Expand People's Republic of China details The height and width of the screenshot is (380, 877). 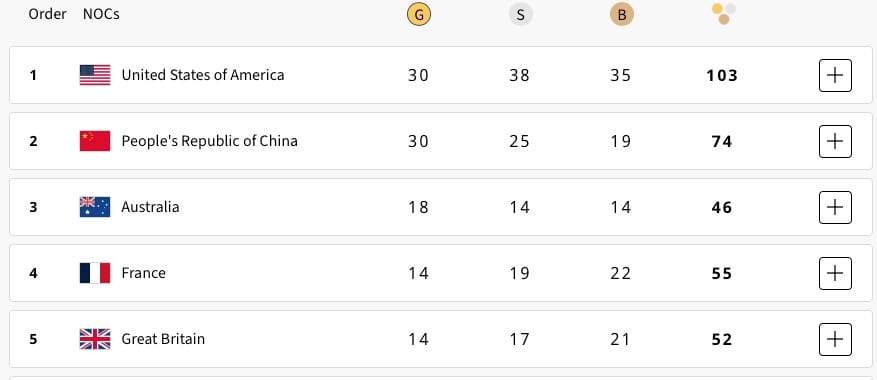(x=835, y=141)
